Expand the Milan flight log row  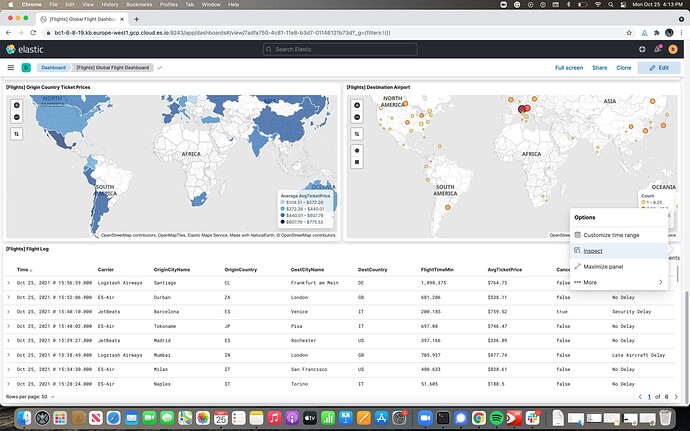click(x=8, y=369)
